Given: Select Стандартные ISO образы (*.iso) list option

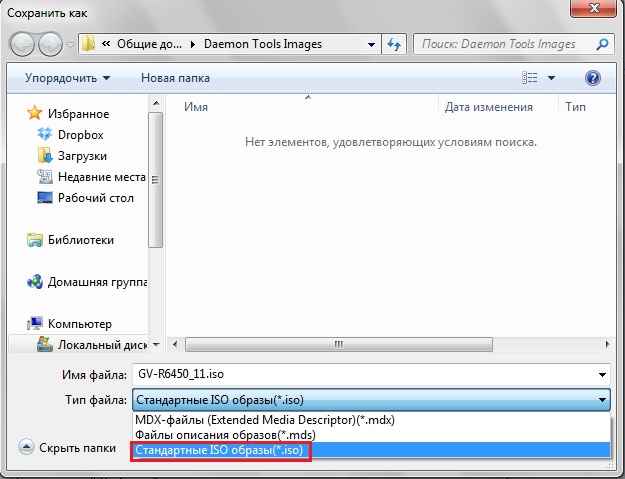Looking at the screenshot, I should coord(220,451).
